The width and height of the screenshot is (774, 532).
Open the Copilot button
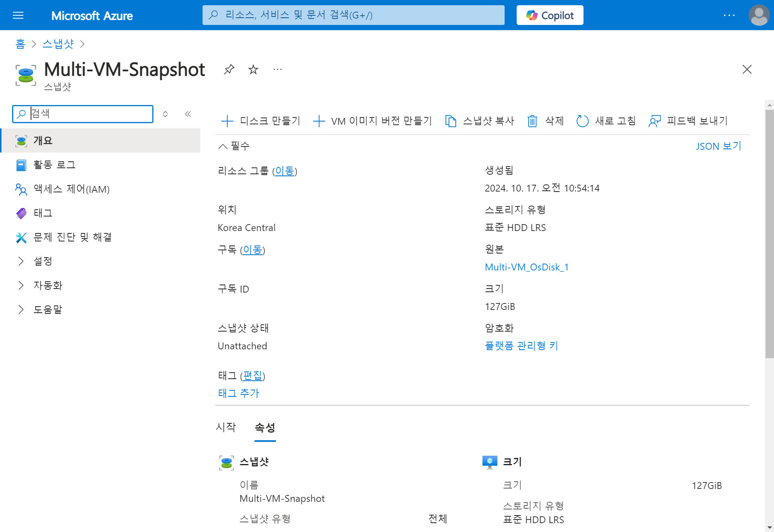tap(550, 15)
